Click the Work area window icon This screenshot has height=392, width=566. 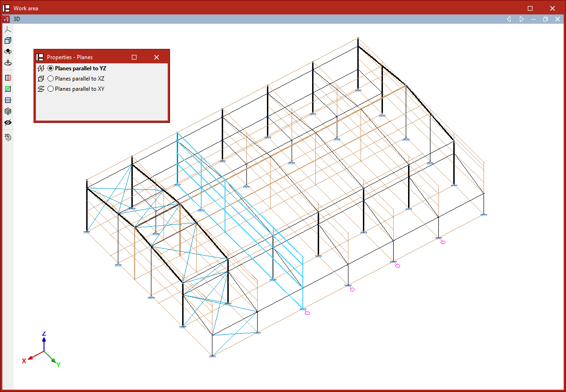point(7,8)
